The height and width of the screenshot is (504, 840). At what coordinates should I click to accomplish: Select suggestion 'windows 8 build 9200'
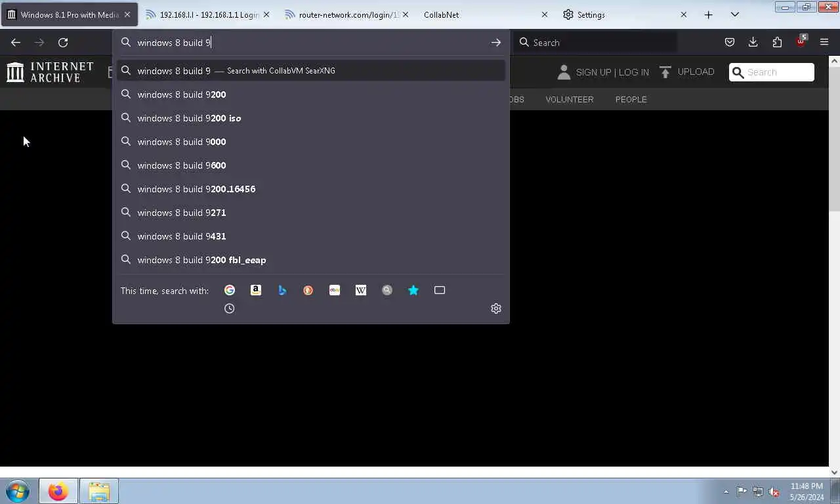coord(311,94)
